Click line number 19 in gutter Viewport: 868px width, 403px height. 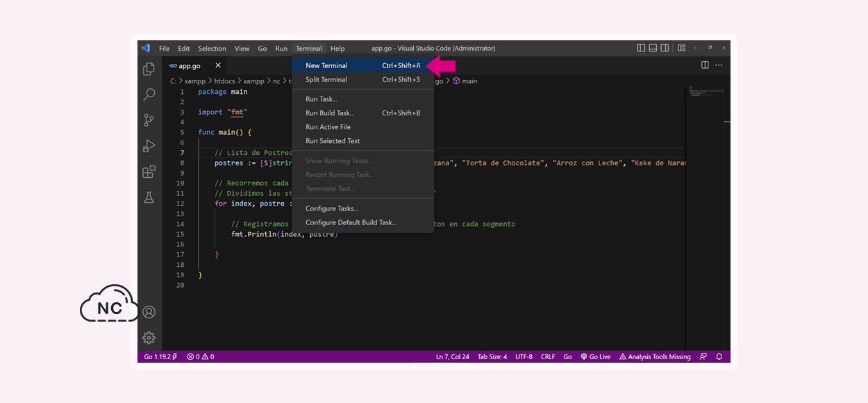[181, 274]
